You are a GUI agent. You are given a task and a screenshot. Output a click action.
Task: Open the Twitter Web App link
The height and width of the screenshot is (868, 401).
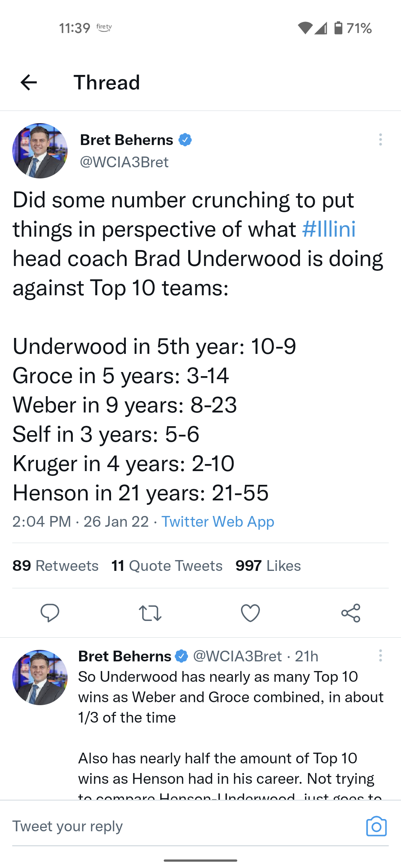pyautogui.click(x=218, y=522)
